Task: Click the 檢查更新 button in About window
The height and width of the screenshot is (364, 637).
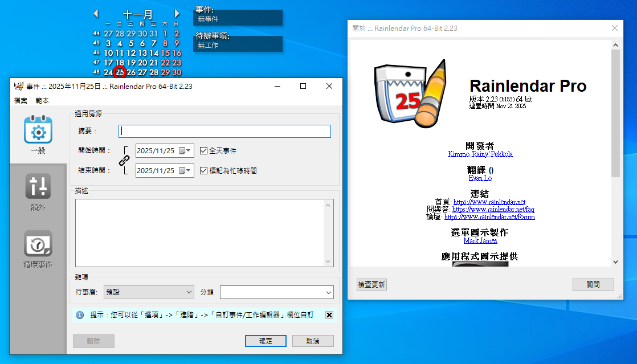Action: click(371, 284)
